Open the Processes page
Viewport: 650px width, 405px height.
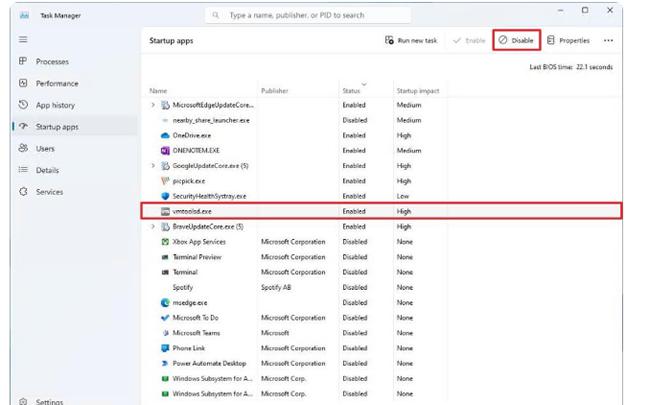point(52,62)
